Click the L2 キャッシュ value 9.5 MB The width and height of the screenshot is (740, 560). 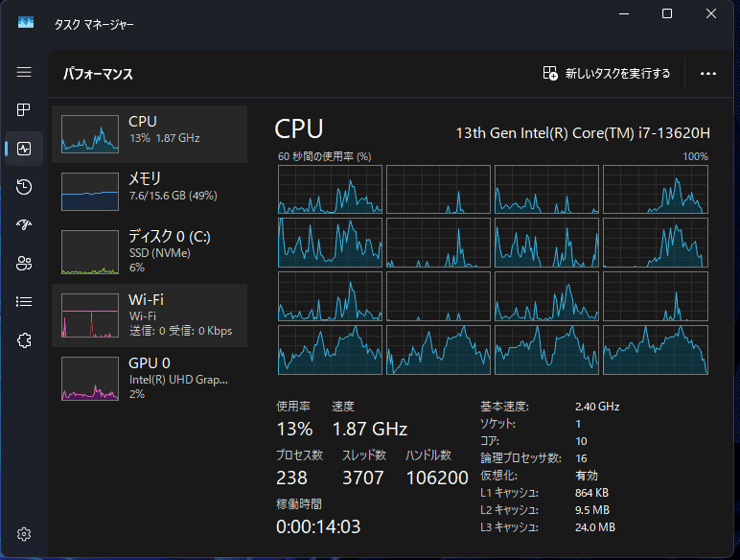pos(592,510)
